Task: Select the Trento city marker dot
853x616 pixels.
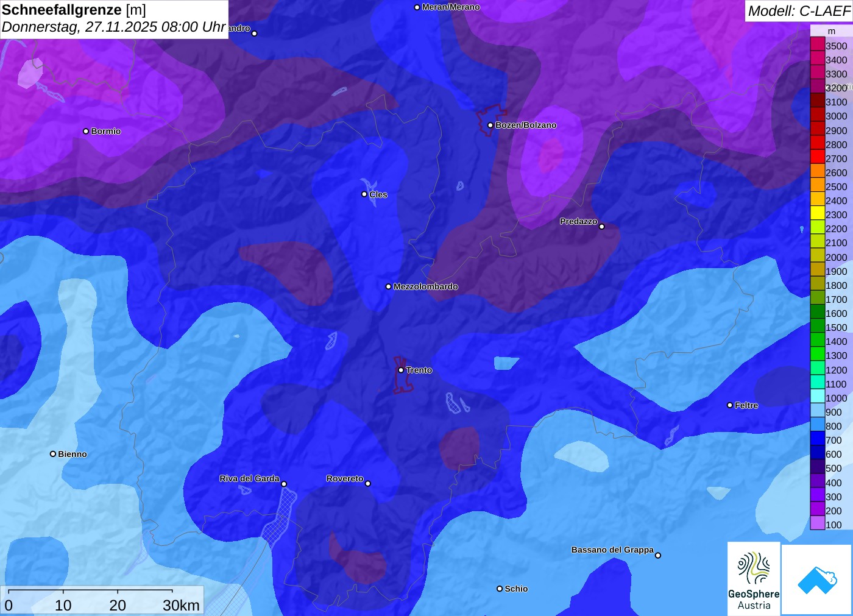Action: pyautogui.click(x=401, y=370)
